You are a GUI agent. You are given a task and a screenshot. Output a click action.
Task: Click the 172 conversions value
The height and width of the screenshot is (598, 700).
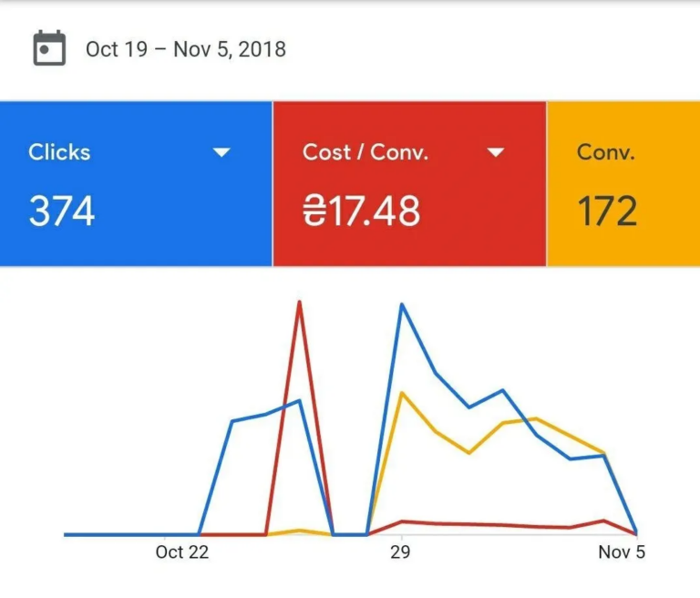607,211
